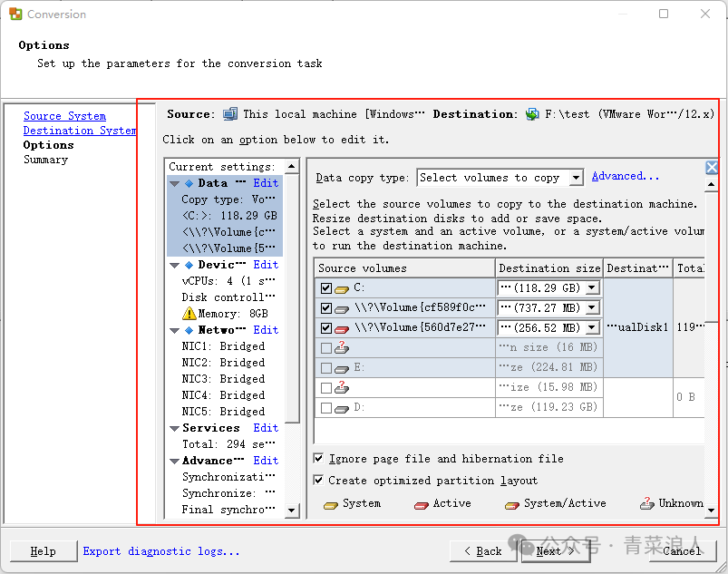Click the destination VMware icon before F:\test
Viewport: 728px width, 574px height.
(532, 113)
